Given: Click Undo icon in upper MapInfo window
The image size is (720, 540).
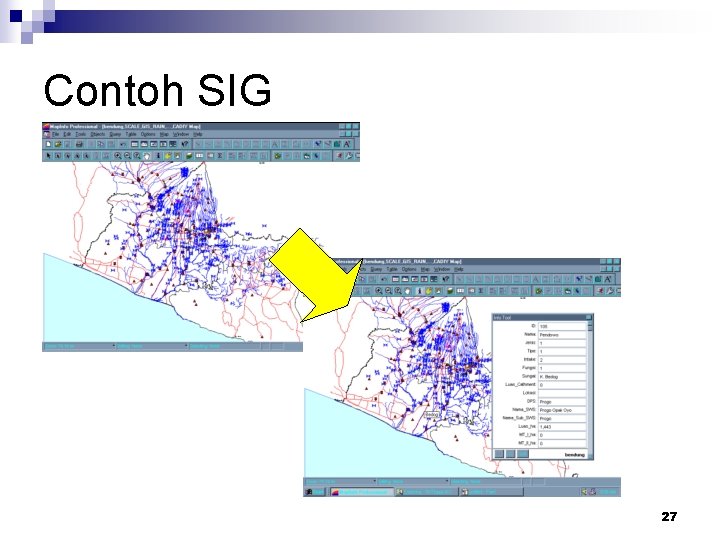Looking at the screenshot, I should pos(123,144).
